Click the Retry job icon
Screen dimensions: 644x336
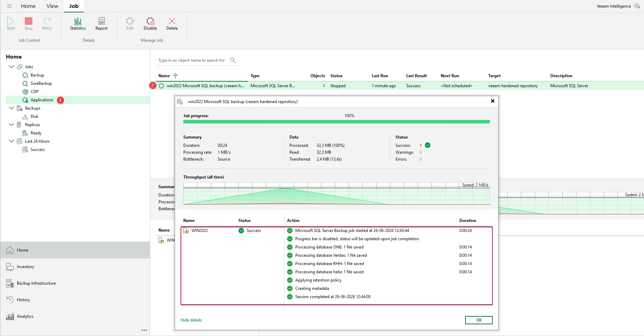click(x=47, y=21)
